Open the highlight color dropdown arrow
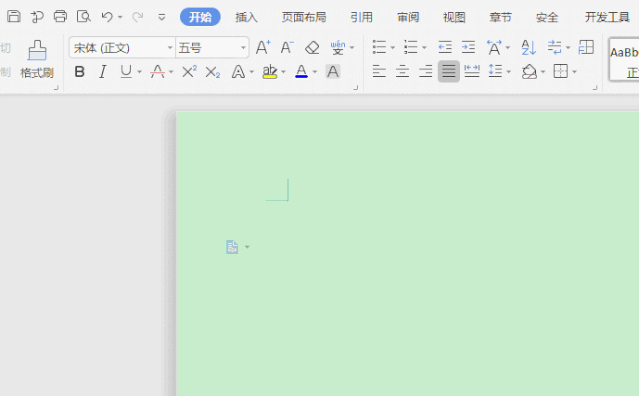The image size is (639, 396). coord(283,72)
